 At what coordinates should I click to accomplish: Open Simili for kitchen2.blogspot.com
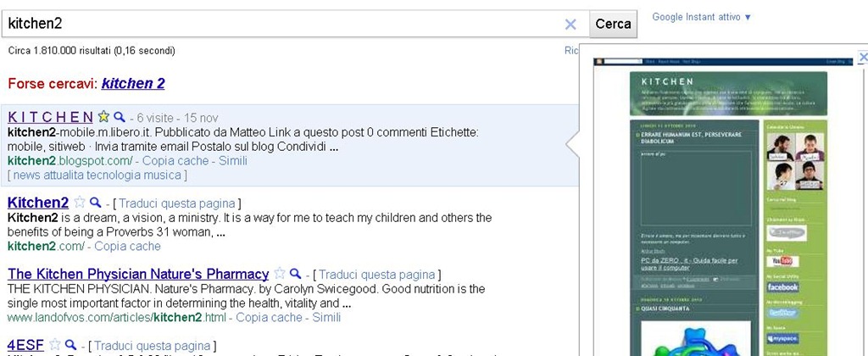(x=233, y=161)
